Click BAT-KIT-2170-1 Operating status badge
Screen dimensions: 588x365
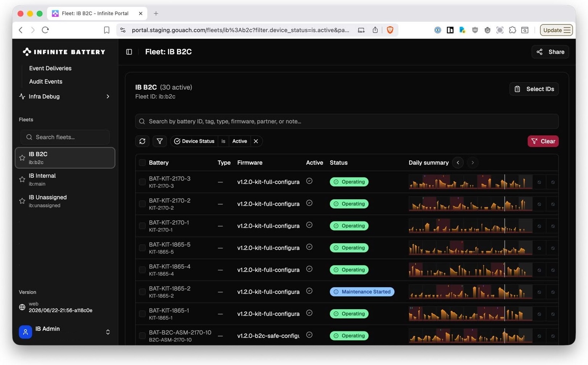click(349, 226)
